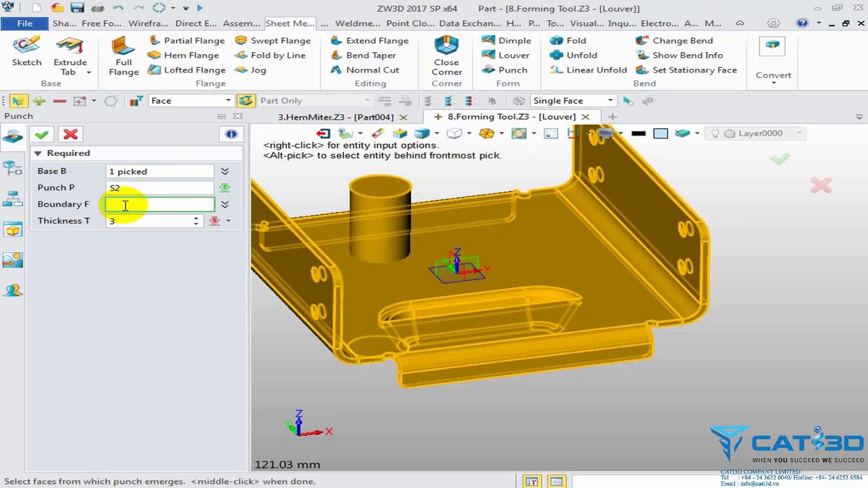Activate the Jog command
The height and width of the screenshot is (488, 868).
tap(250, 70)
